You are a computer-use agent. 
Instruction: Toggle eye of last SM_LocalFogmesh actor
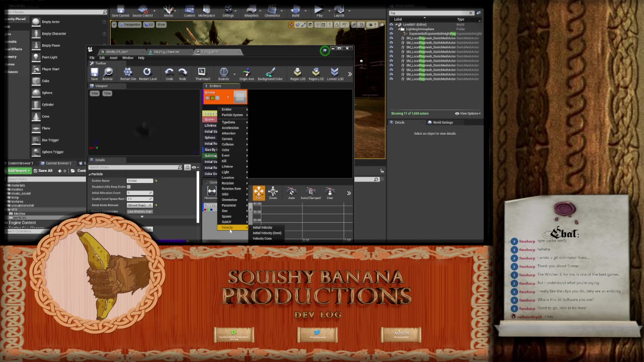(391, 79)
